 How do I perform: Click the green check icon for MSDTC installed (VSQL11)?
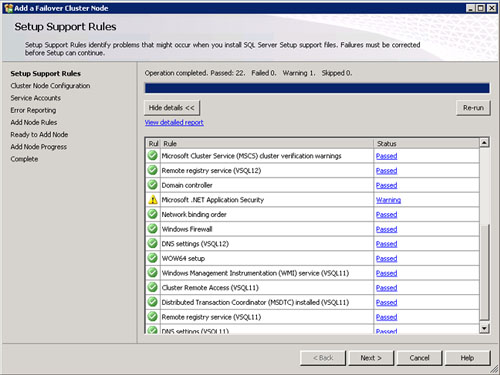pos(153,302)
